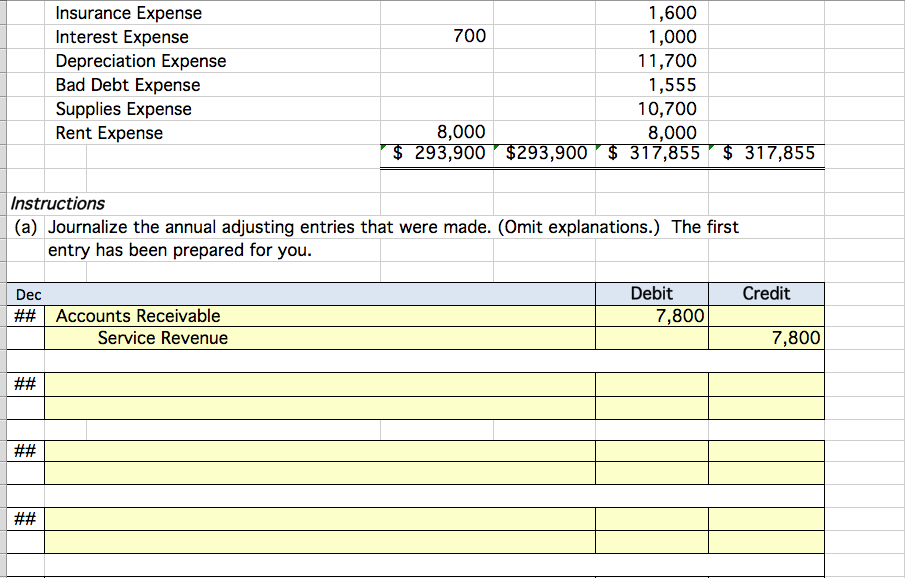Select the 700 value cell
905x578 pixels.
(x=469, y=37)
